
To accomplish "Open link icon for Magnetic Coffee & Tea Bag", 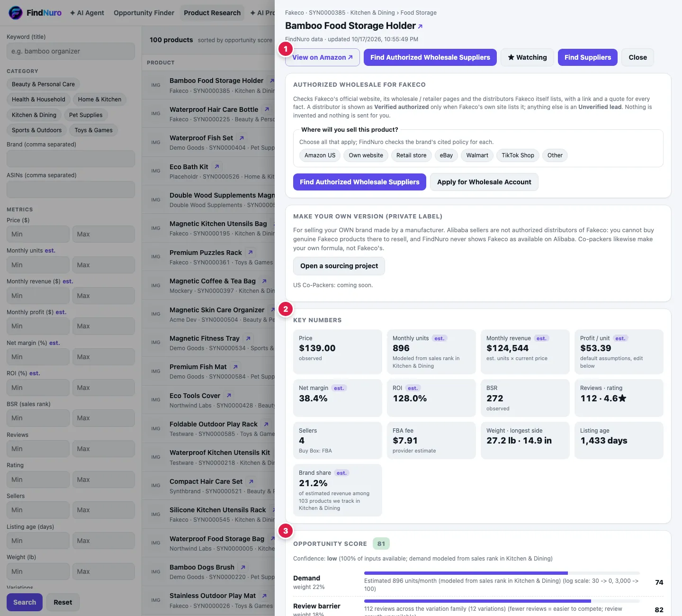I will click(264, 281).
